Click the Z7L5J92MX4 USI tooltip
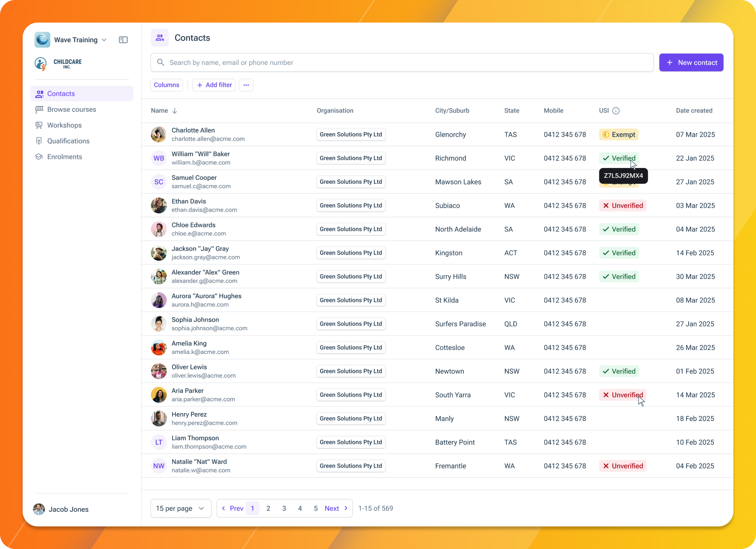 tap(623, 176)
